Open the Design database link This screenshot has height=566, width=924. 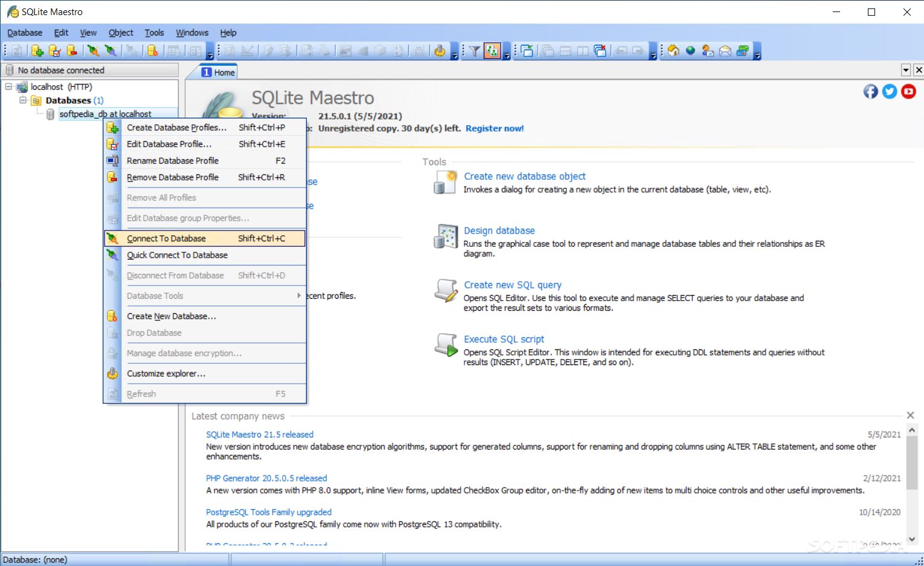[499, 231]
